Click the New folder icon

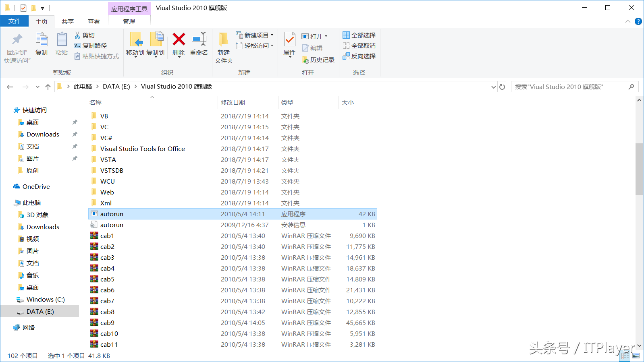[224, 39]
